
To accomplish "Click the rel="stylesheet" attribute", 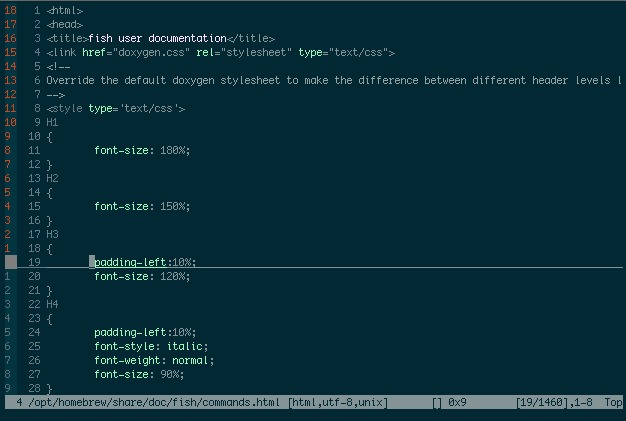I will pyautogui.click(x=244, y=53).
